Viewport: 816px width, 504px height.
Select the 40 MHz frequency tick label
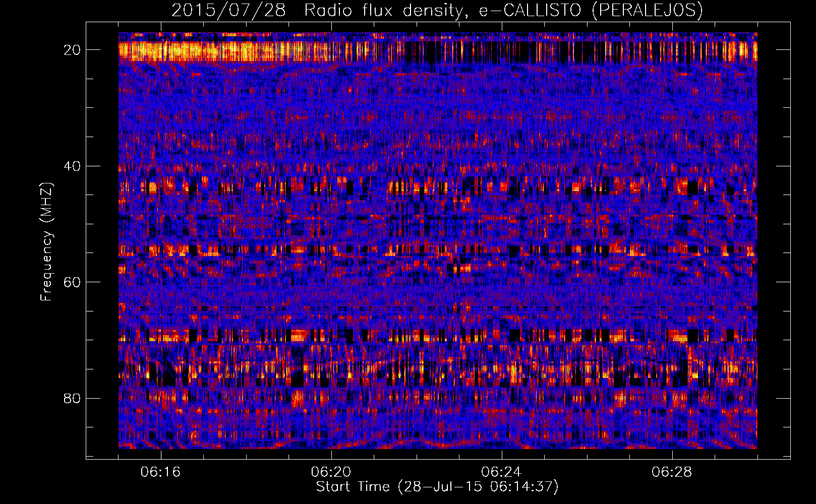pyautogui.click(x=72, y=166)
